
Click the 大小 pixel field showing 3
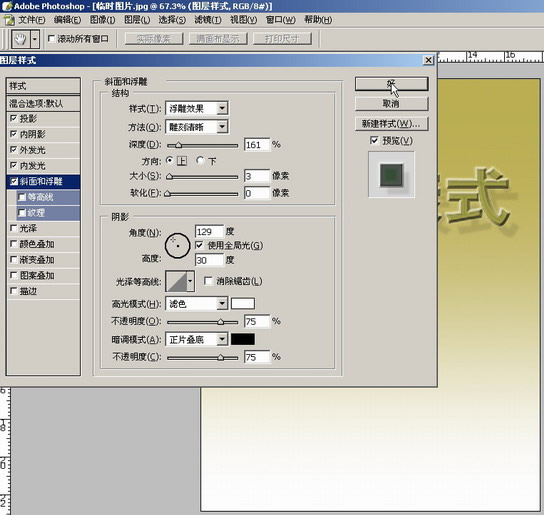pos(257,176)
